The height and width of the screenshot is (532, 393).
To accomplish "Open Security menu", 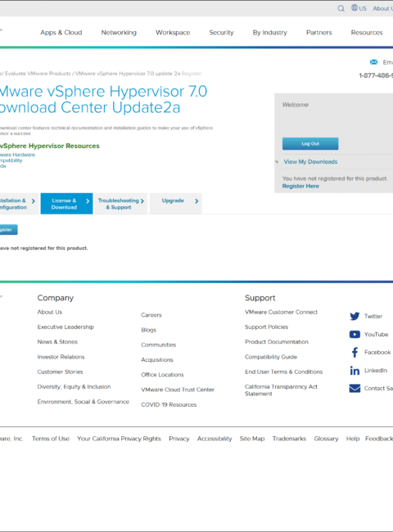I will click(x=221, y=33).
